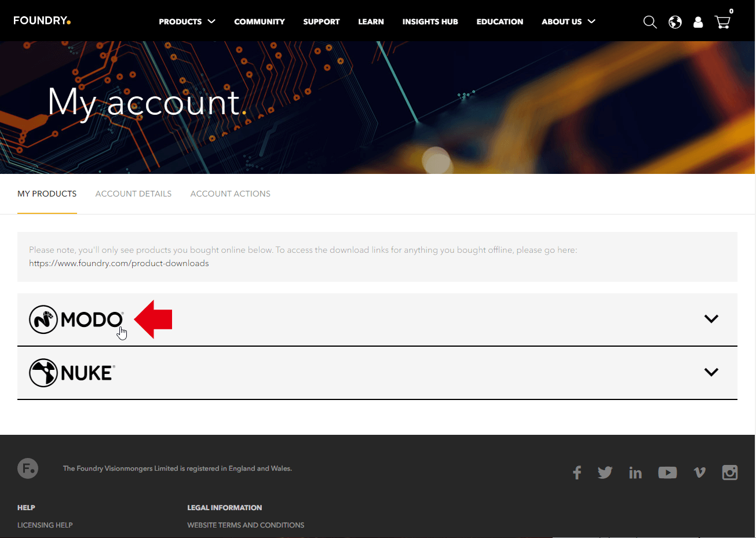
Task: Go to Community in the top navigation
Action: point(260,21)
